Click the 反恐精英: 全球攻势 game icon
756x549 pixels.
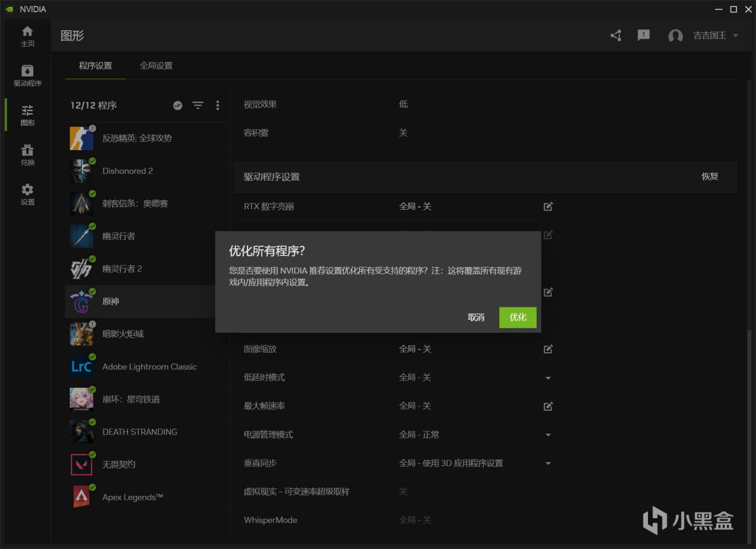point(81,138)
